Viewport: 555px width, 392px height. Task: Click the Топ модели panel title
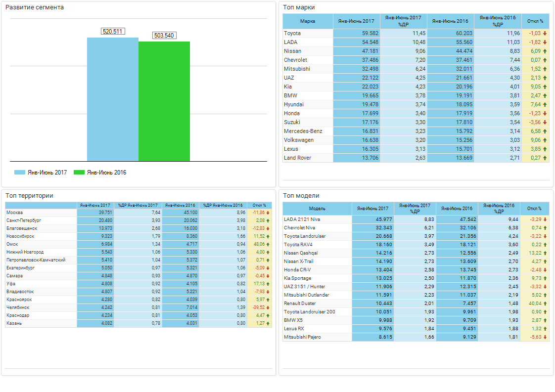pyautogui.click(x=301, y=196)
